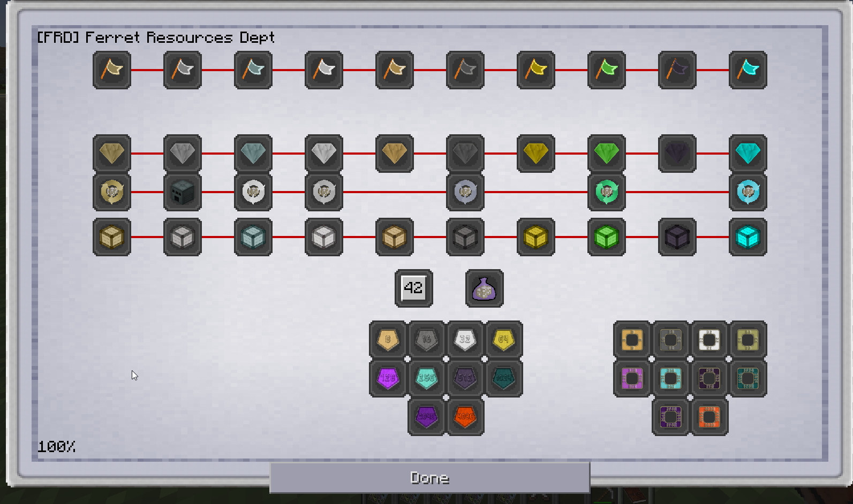Screen dimensions: 853x504
Task: Select the yellow pentagon labeled 64
Action: point(504,340)
